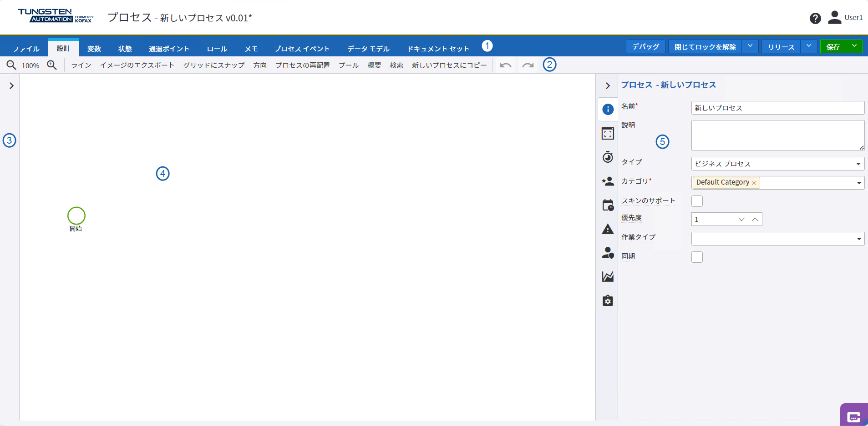Click the 保存 button

coord(832,46)
